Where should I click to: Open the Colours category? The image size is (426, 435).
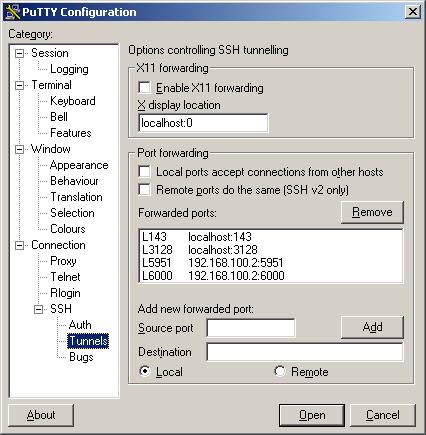(x=68, y=229)
